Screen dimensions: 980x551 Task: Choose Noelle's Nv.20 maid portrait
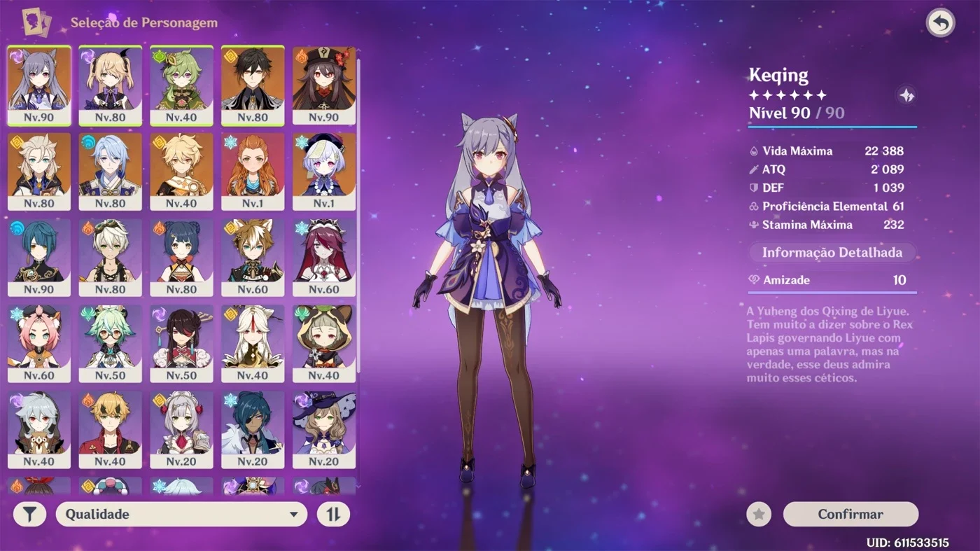point(181,430)
